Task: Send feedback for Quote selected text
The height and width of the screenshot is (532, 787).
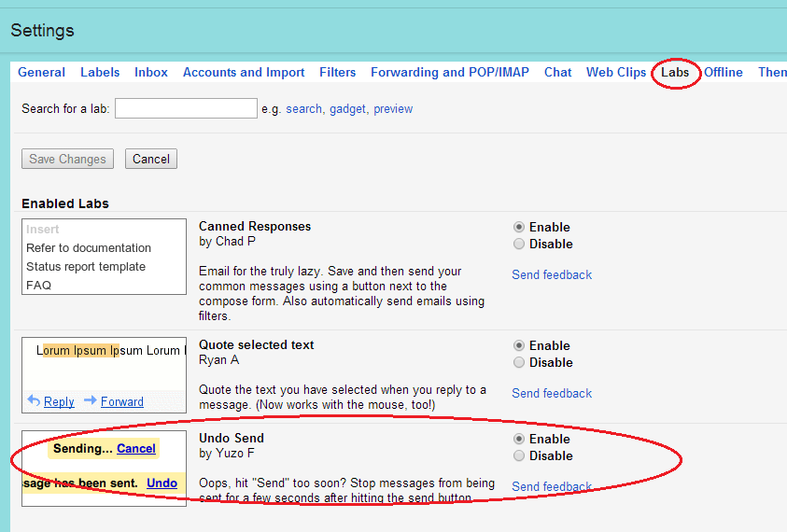Action: pyautogui.click(x=552, y=393)
